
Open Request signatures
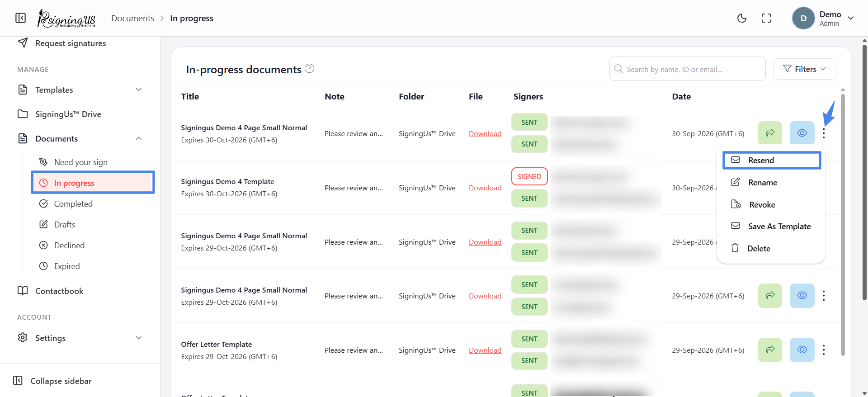click(x=62, y=43)
